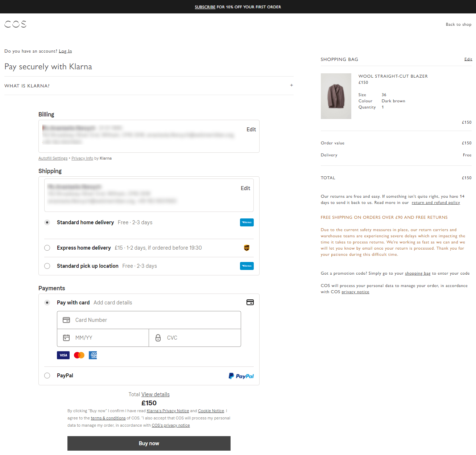
Task: Open Klarna Privacy Info link
Action: pos(82,158)
